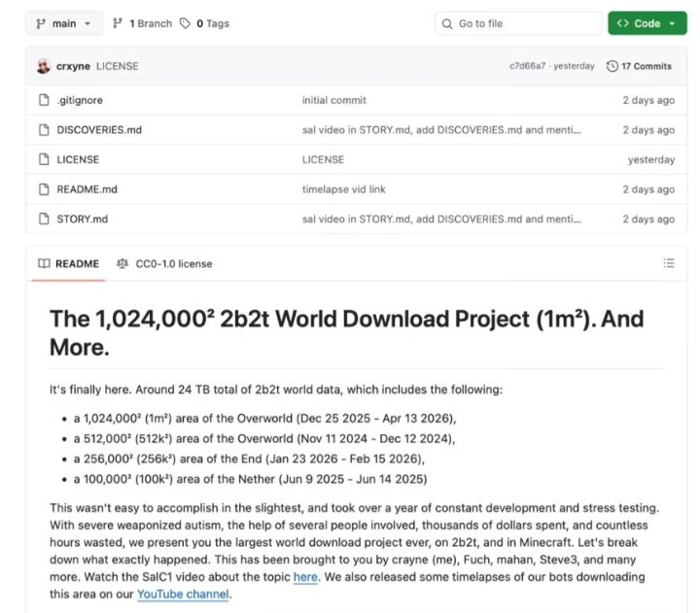
Task: View the 17 Commits history
Action: click(647, 66)
